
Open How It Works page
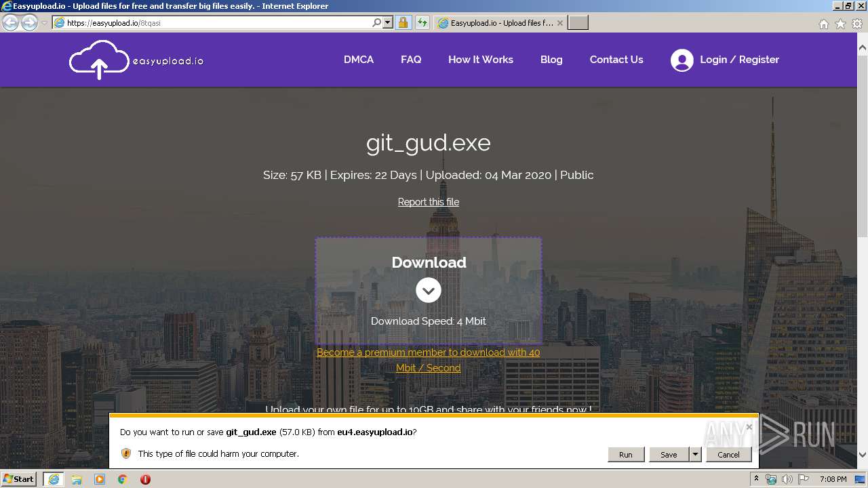point(481,60)
